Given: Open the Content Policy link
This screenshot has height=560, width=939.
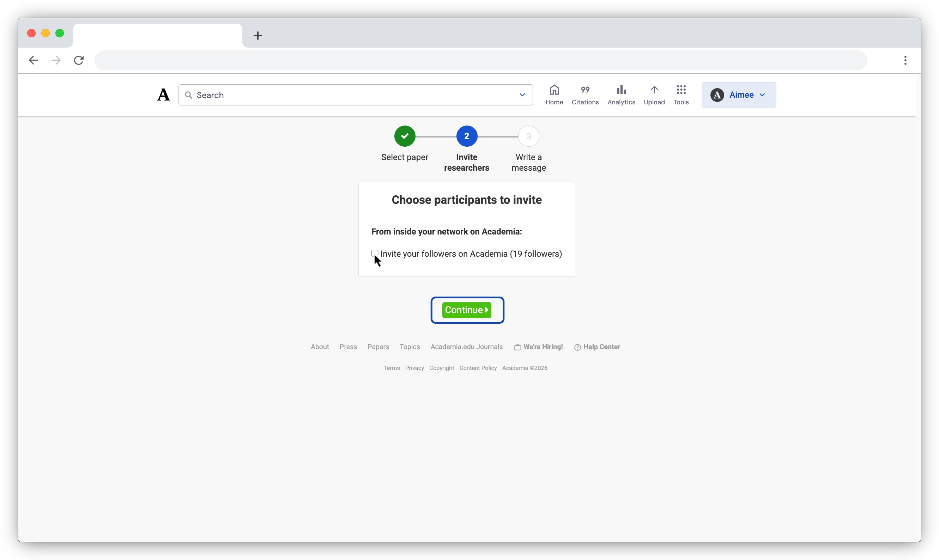Looking at the screenshot, I should (x=478, y=367).
